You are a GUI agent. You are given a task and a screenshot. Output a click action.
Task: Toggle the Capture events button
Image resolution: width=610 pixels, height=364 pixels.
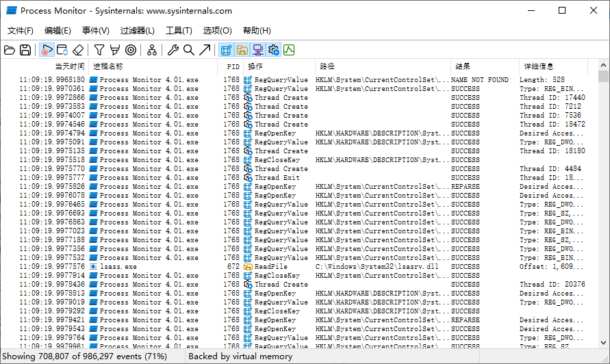pyautogui.click(x=47, y=50)
